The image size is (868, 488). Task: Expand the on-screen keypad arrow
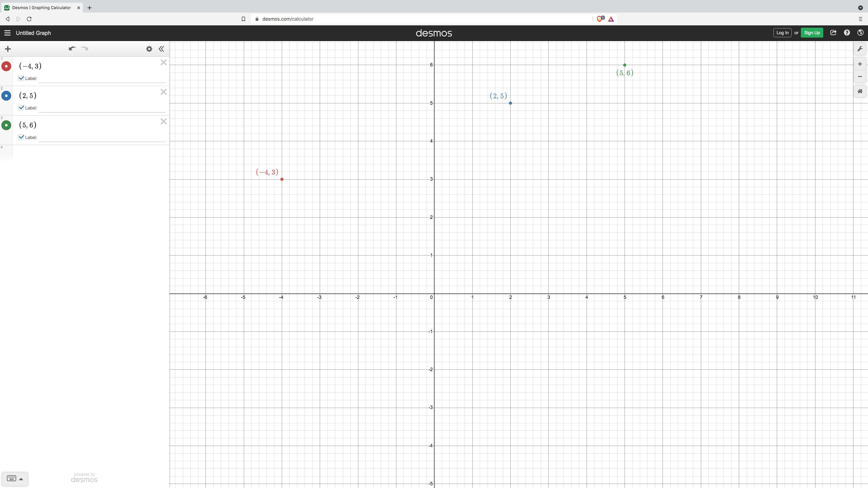click(21, 479)
